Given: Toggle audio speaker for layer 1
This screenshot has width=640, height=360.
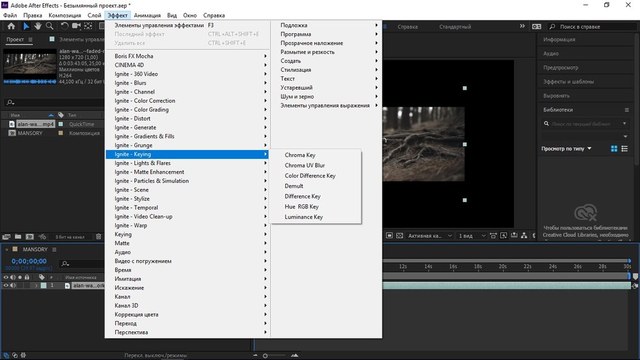Looking at the screenshot, I should [x=13, y=286].
